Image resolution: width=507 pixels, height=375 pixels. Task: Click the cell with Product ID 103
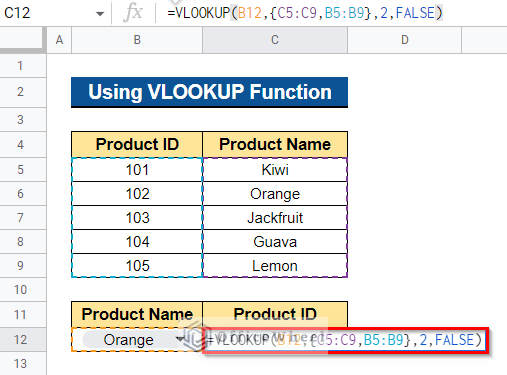(x=137, y=218)
